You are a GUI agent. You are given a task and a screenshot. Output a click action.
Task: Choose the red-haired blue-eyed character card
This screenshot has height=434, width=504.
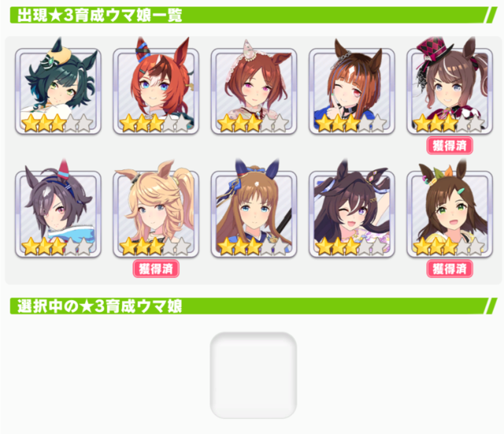click(156, 91)
